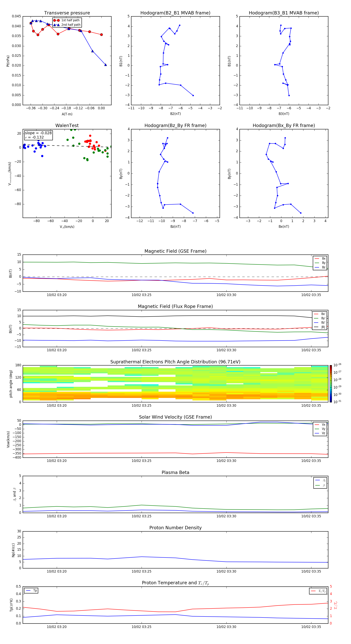Image resolution: width=351 pixels, height=644 pixels.
Task: Click the Tp legend box in Proton Temperature plot
Action: click(31, 591)
